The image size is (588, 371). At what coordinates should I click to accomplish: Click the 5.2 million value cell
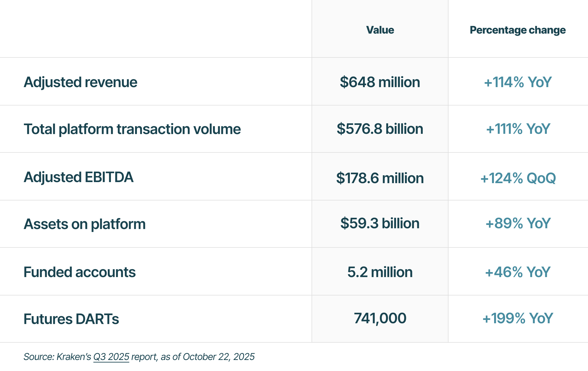[380, 272]
